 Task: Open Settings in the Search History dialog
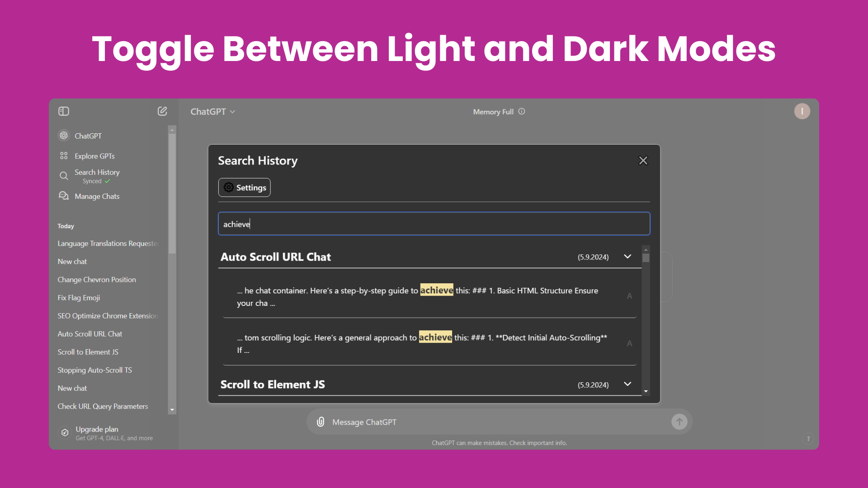coord(245,188)
